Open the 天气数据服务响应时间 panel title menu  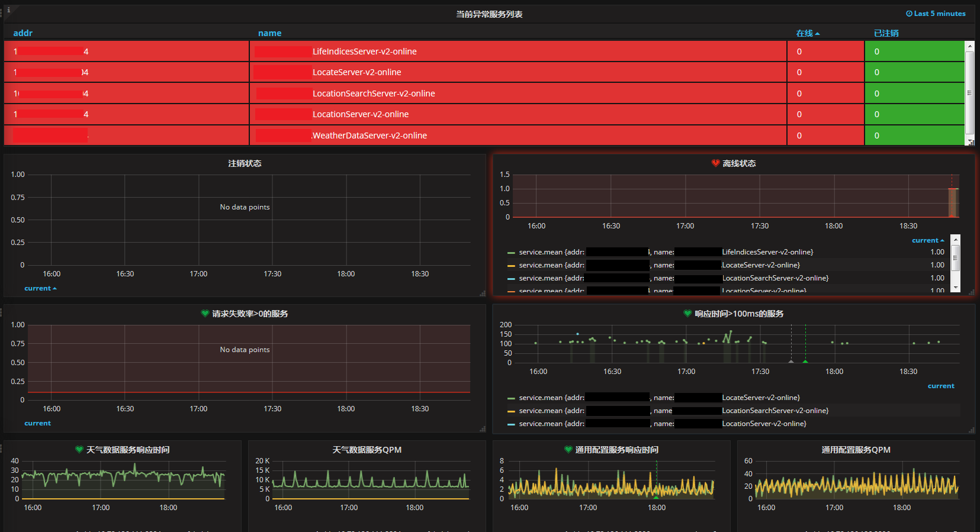pos(128,450)
